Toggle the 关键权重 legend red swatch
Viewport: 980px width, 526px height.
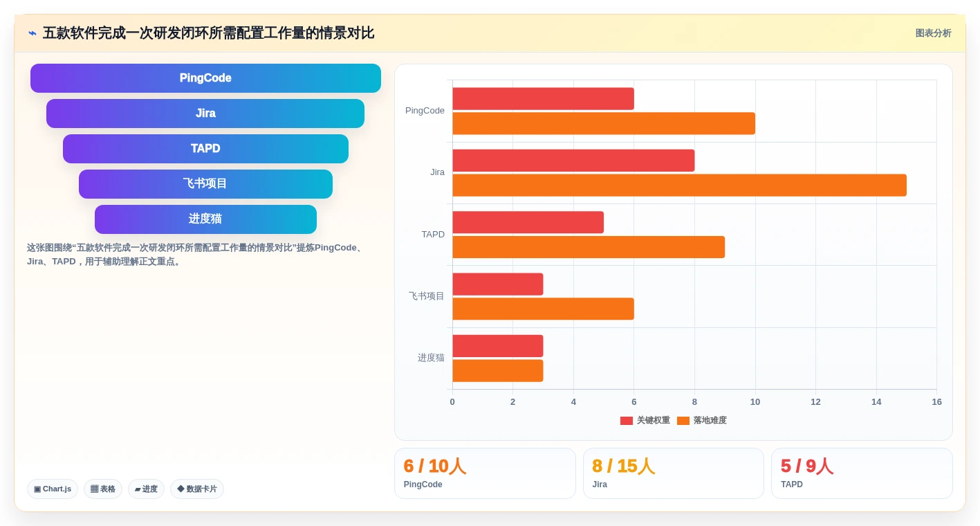627,421
